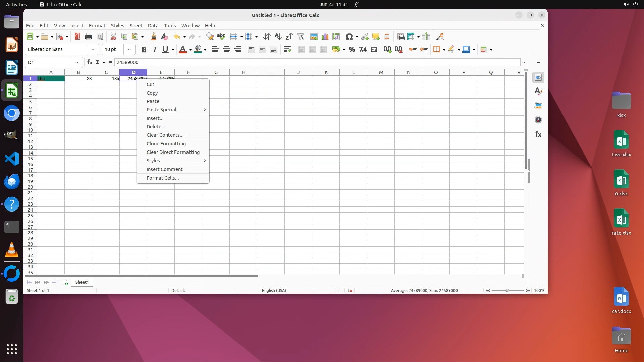Click the Sheet1 tab
This screenshot has width=644, height=362.
point(82,282)
